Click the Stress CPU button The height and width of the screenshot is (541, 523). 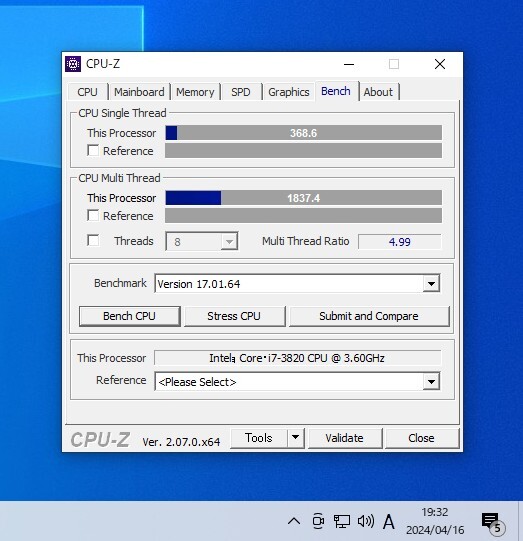pos(234,316)
